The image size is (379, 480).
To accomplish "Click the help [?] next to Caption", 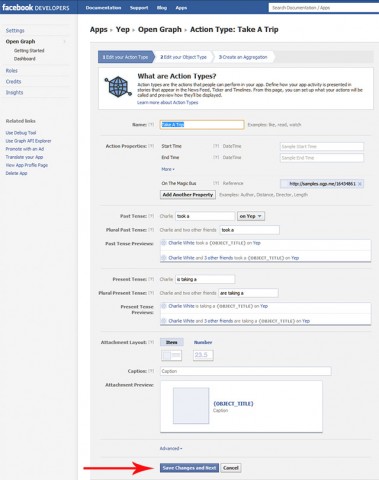I will click(x=151, y=371).
